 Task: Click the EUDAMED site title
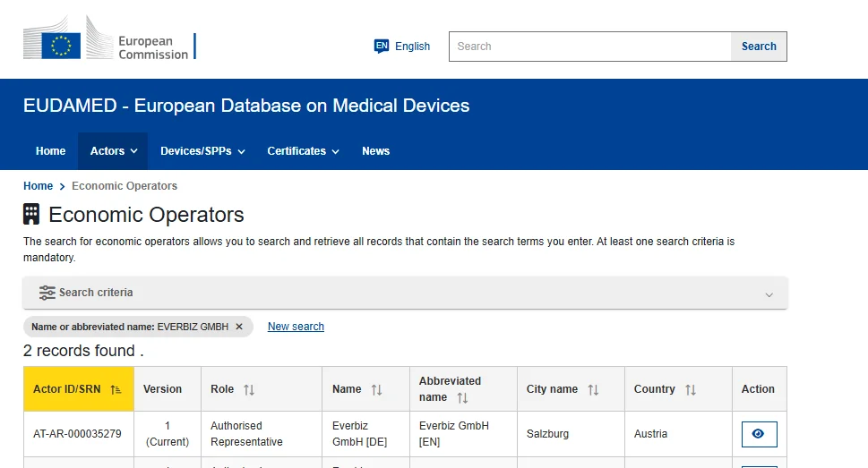point(246,106)
